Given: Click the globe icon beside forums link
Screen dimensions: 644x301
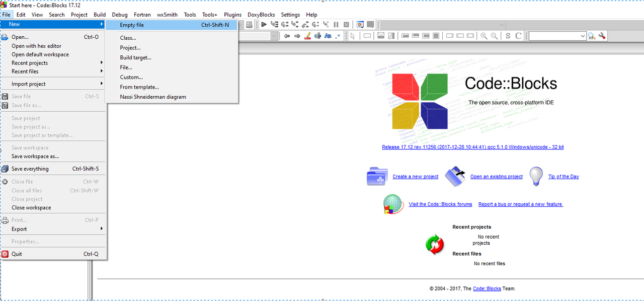Looking at the screenshot, I should point(393,204).
